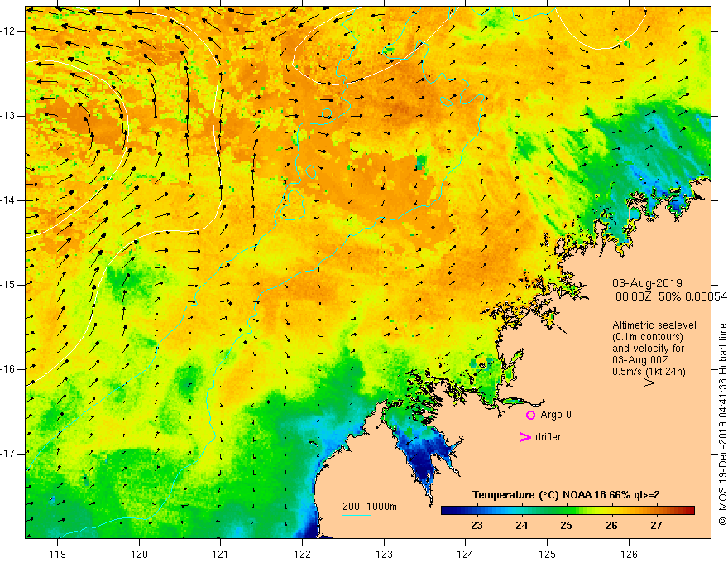Click the 0.5m/s velocity scale arrow
This screenshot has height=563, width=728.
pos(638,383)
